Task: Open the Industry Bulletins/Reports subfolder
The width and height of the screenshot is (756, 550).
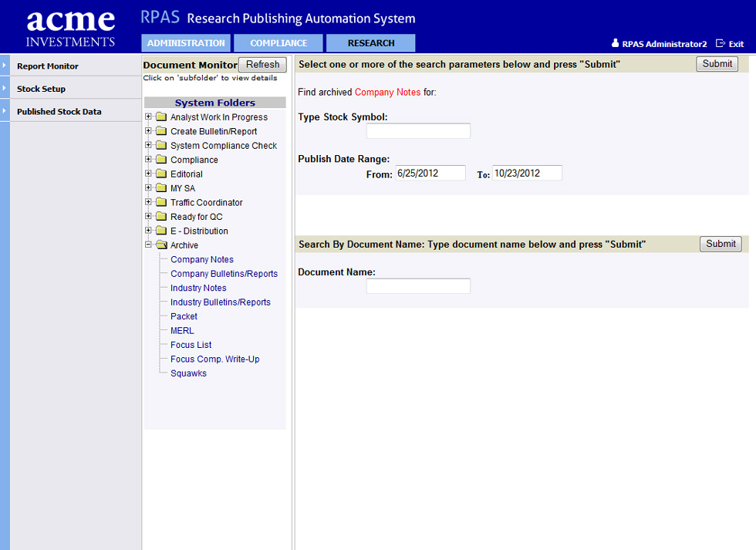Action: click(x=221, y=302)
